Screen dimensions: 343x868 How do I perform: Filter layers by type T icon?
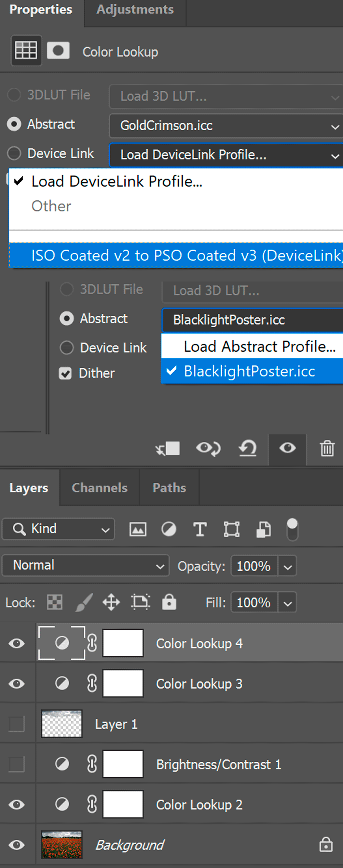coord(200,529)
